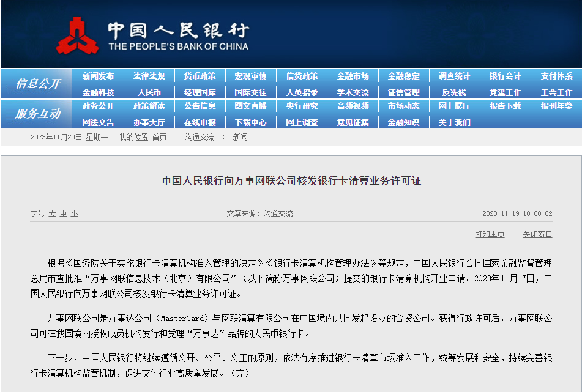Go to 首页 via the breadcrumb
This screenshot has width=582, height=392.
[x=159, y=138]
